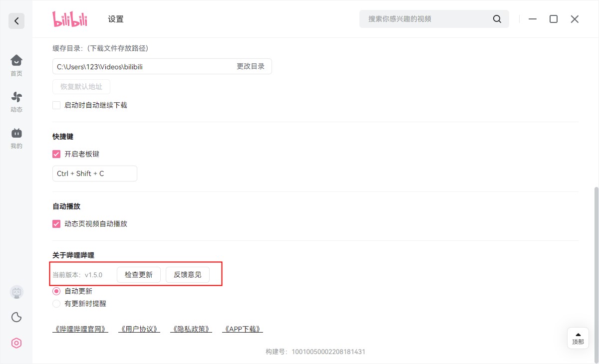Image resolution: width=599 pixels, height=364 pixels.
Task: Click the 恢复默认地址 button
Action: click(x=81, y=86)
